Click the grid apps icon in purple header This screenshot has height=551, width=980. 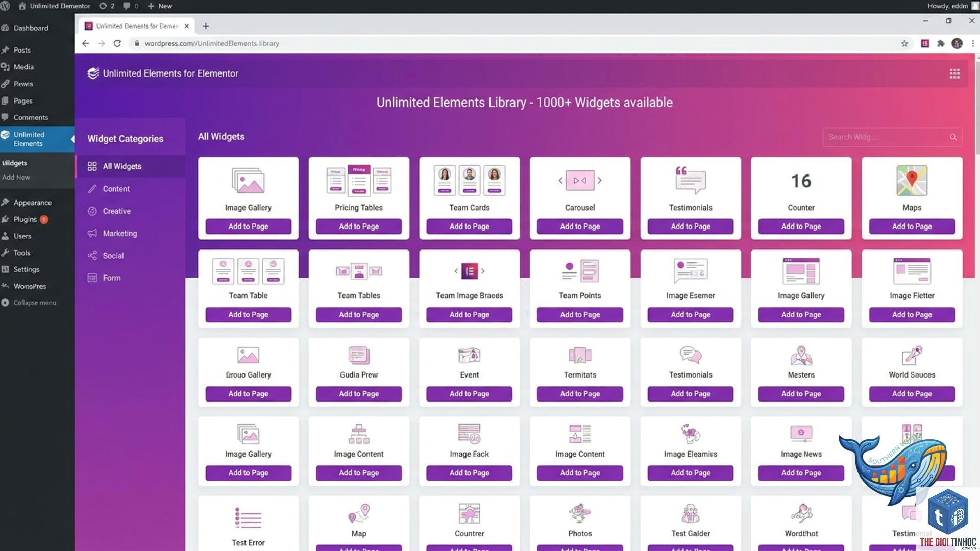[x=954, y=73]
